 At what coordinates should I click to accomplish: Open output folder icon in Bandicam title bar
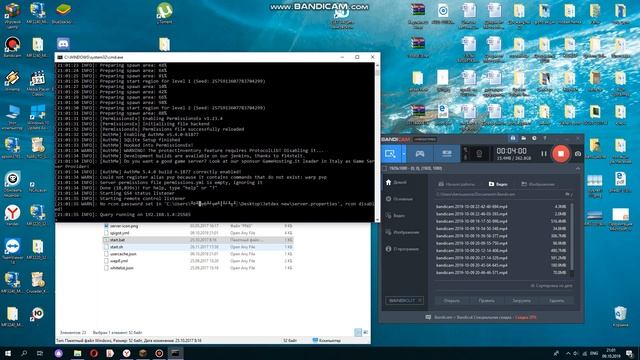[523, 139]
